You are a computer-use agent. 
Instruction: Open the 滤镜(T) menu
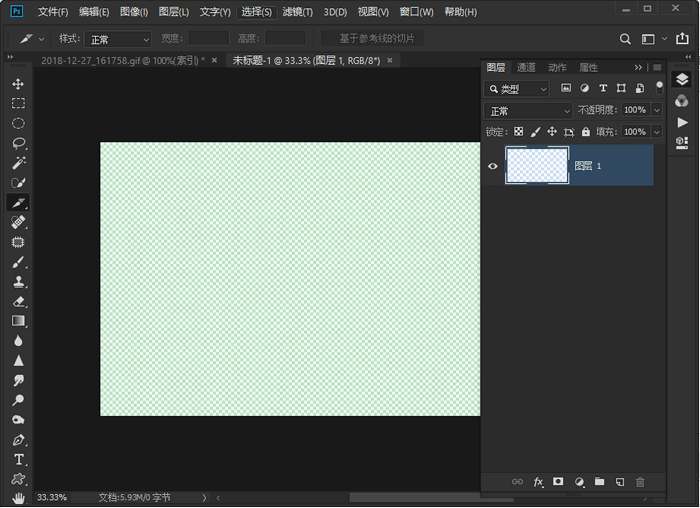pos(297,12)
